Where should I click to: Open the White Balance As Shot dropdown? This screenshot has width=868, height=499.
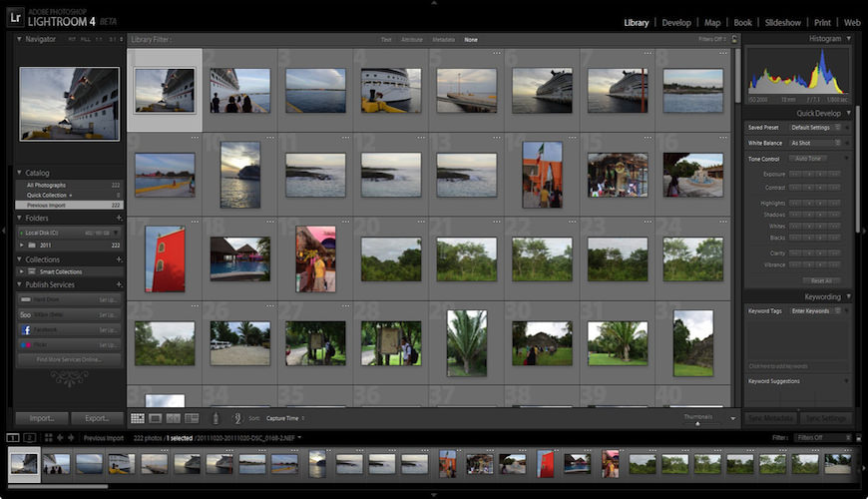click(x=815, y=143)
